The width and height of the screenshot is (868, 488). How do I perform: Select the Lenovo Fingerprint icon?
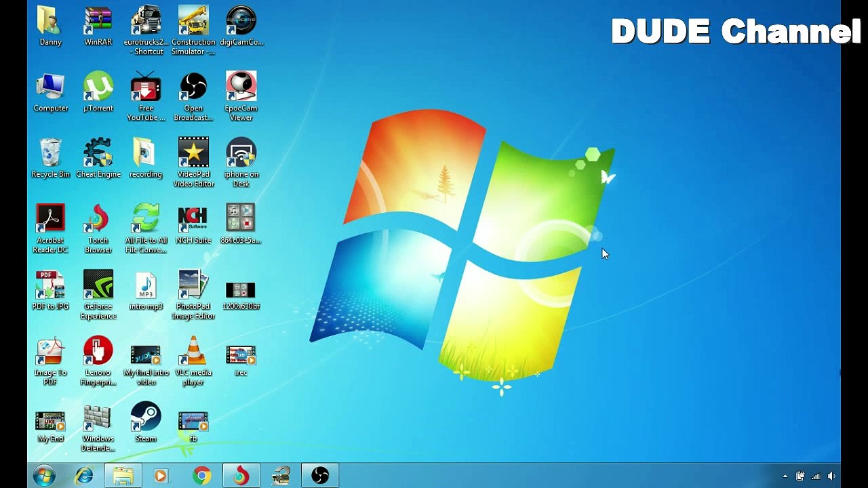98,361
